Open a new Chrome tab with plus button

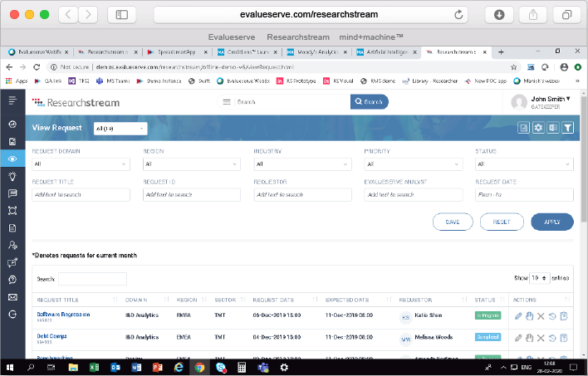(501, 52)
